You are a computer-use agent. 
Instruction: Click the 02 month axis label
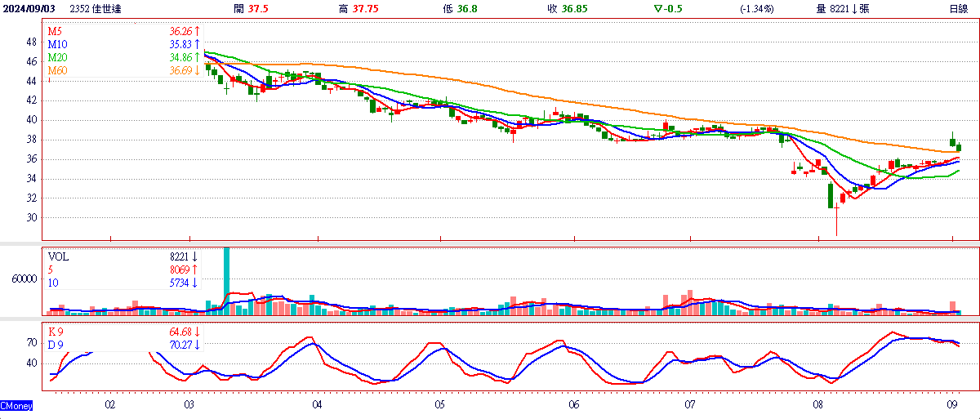tap(109, 404)
